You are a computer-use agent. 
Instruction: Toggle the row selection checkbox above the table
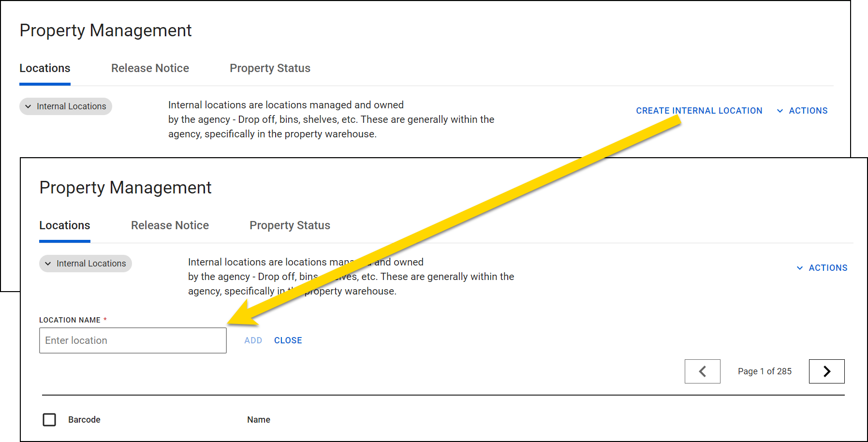tap(49, 420)
